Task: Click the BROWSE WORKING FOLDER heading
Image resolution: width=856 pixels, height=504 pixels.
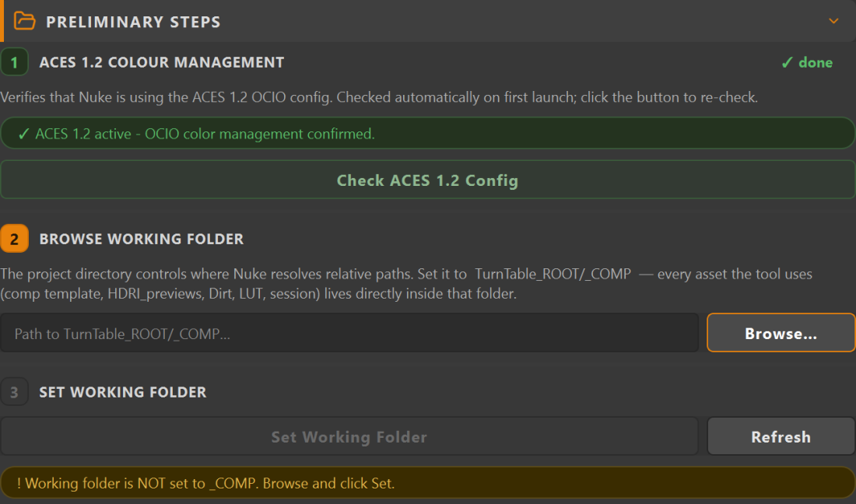Action: [142, 239]
